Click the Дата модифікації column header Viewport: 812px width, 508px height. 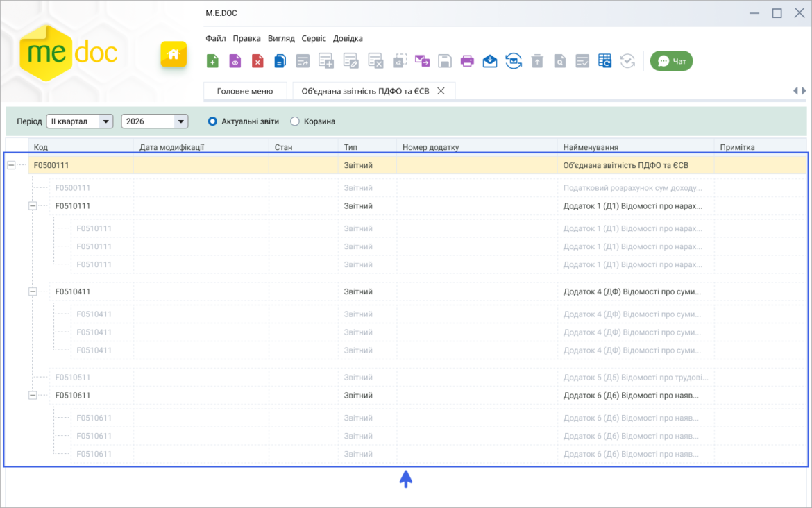[201, 147]
